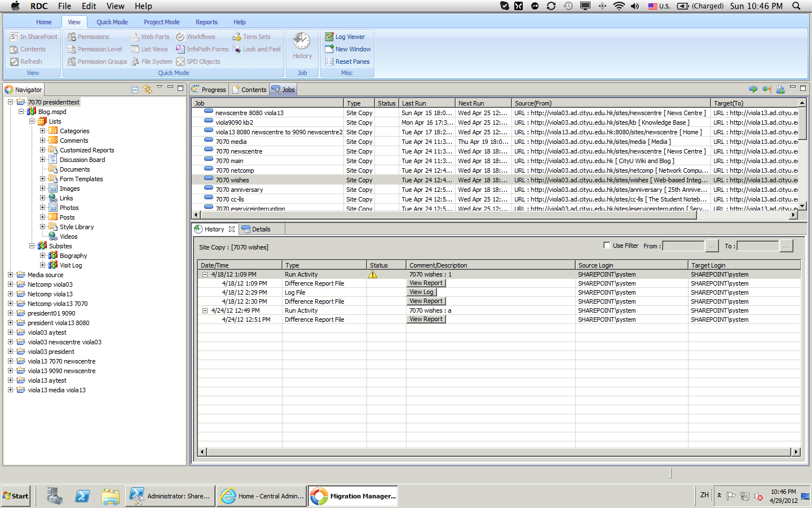The width and height of the screenshot is (812, 508).
Task: Click the View Log button
Action: pyautogui.click(x=421, y=292)
